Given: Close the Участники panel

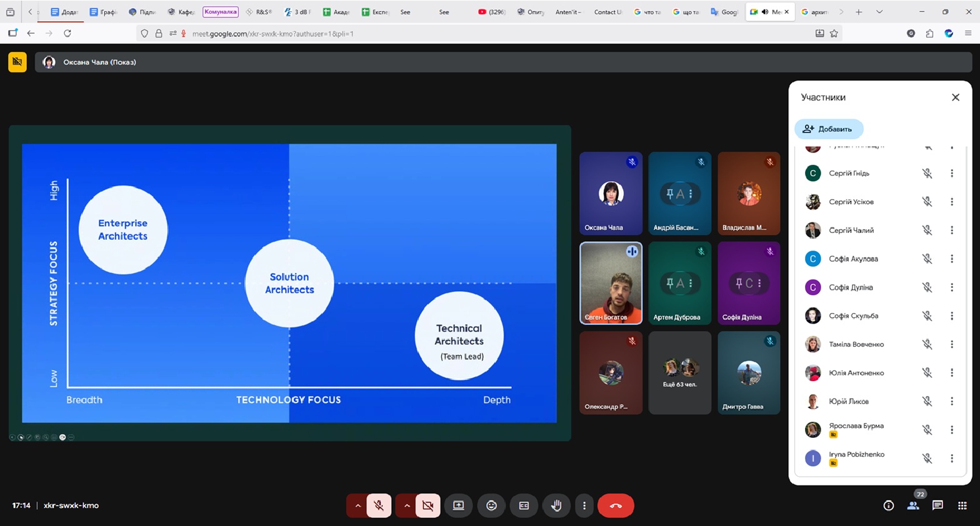Looking at the screenshot, I should (x=955, y=97).
